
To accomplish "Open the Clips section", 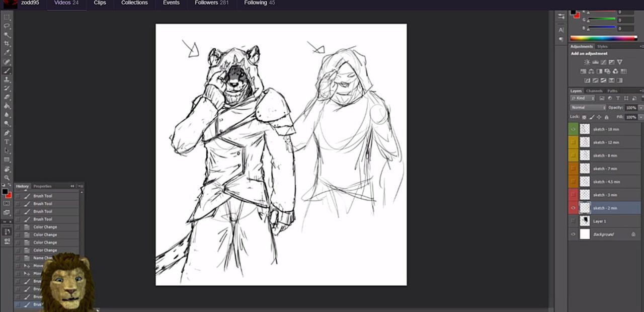I will [100, 3].
